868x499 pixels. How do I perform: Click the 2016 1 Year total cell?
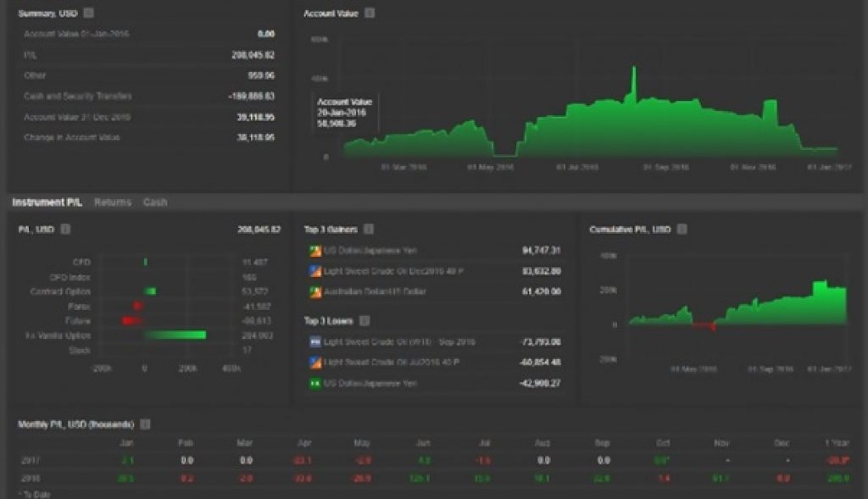838,478
